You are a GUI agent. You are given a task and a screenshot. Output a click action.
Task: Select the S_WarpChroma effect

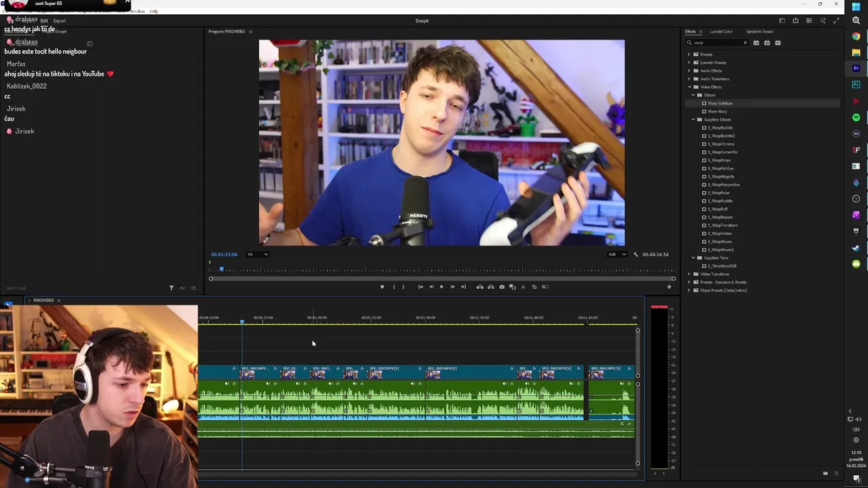click(x=721, y=144)
